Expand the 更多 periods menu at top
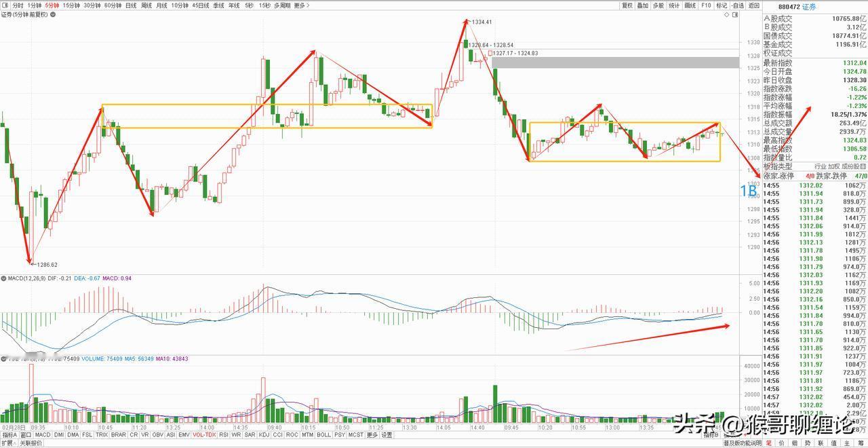This screenshot has width=868, height=448. (x=302, y=5)
